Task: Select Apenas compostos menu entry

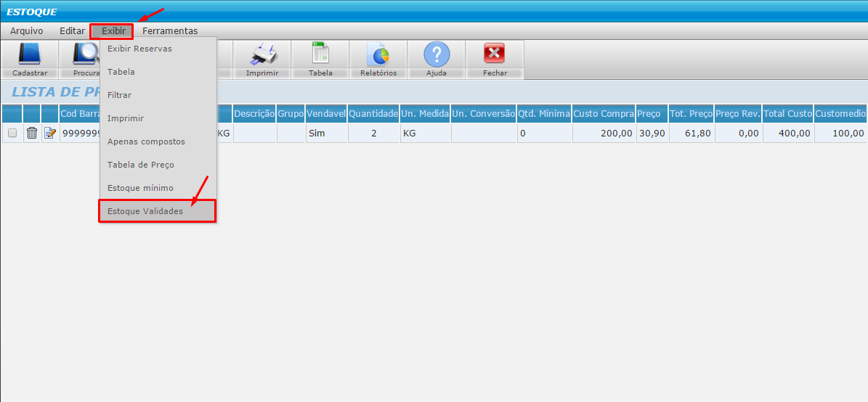Action: 146,141
